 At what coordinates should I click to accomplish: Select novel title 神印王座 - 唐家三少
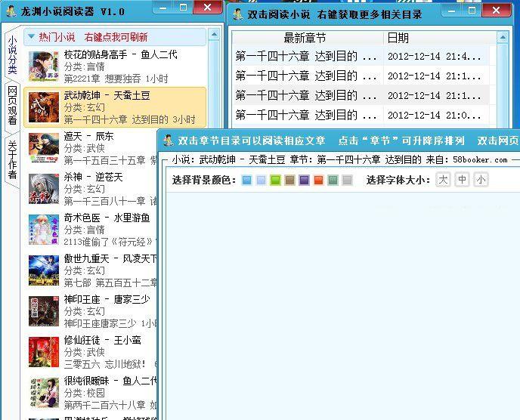point(107,299)
